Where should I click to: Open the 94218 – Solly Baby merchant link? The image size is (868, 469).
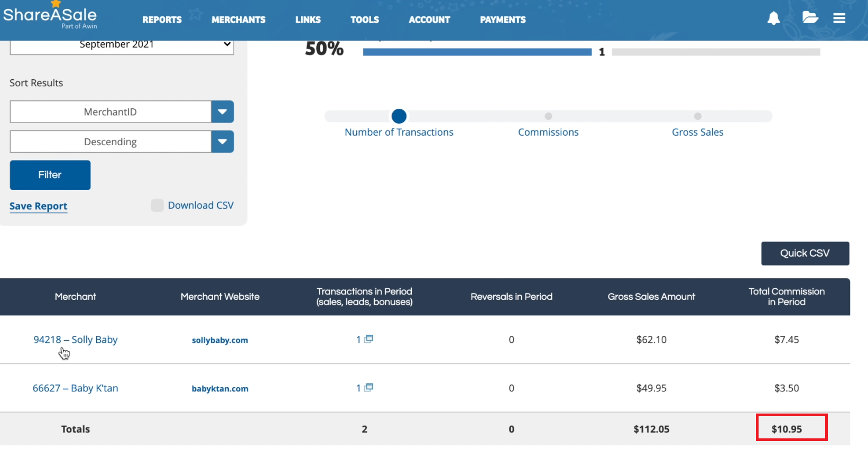pyautogui.click(x=76, y=340)
